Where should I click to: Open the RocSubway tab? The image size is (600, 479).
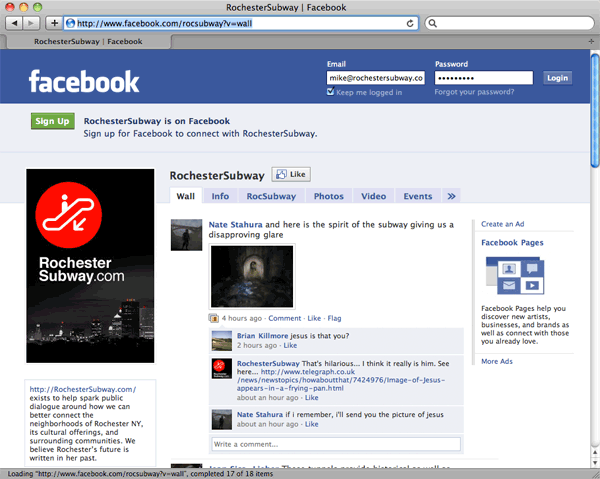tap(271, 196)
